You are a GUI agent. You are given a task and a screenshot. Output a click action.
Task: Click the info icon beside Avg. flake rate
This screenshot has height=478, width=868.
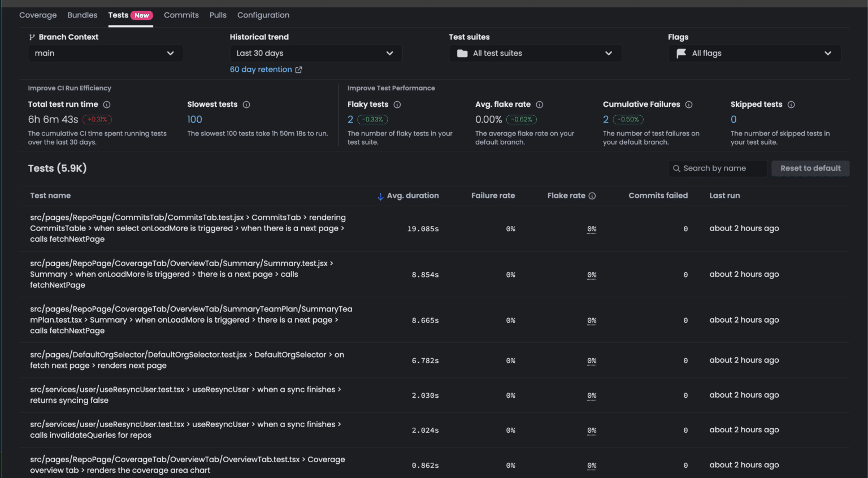[540, 105]
